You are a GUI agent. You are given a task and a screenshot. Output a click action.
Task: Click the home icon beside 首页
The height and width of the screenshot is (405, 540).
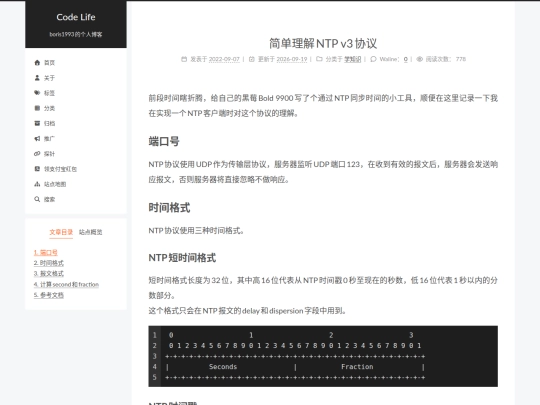tap(37, 62)
